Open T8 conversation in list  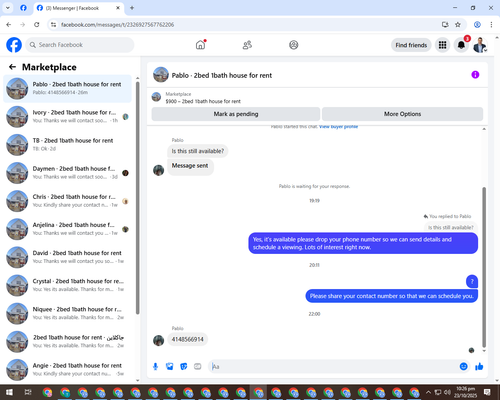67,145
